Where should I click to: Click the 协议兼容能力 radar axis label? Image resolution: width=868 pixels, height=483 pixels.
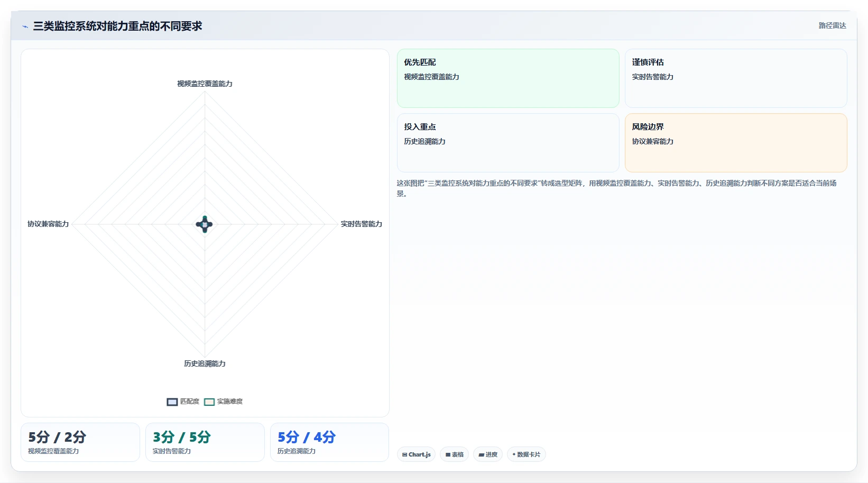(48, 224)
